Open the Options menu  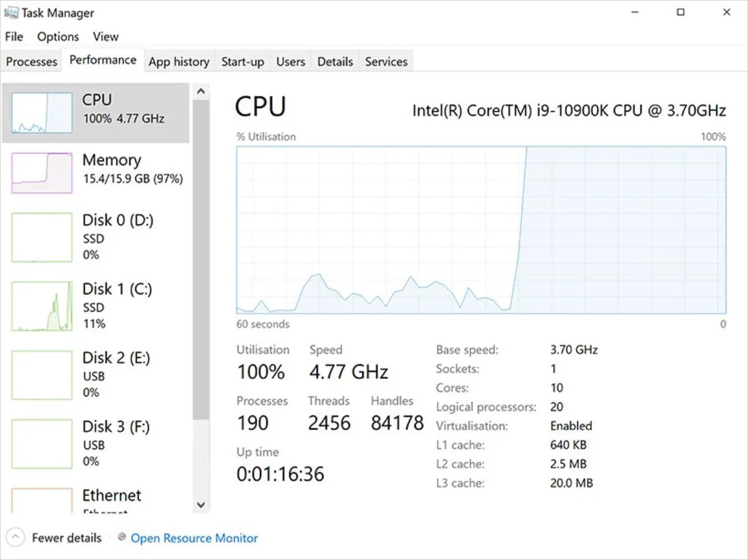[57, 37]
